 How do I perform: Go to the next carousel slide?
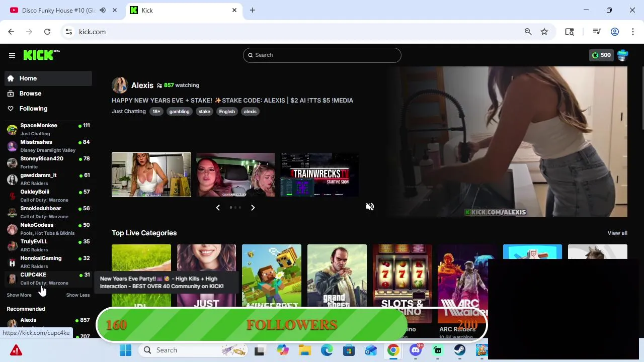[x=253, y=208]
